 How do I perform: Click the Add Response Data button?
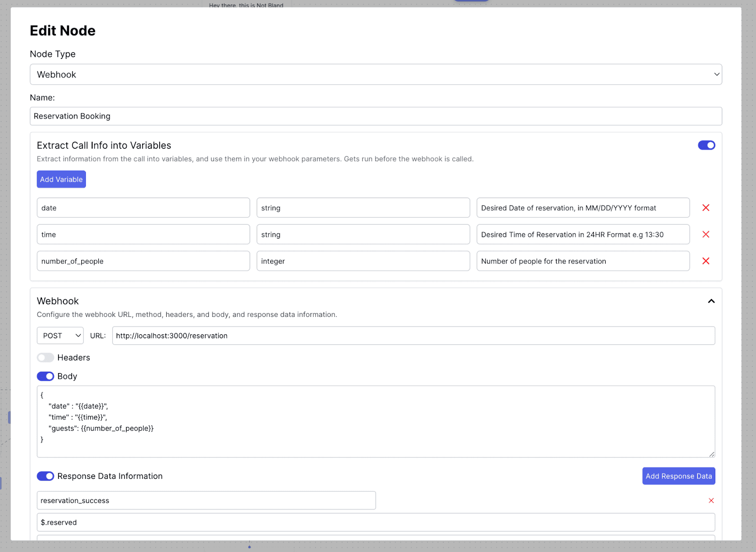coord(679,476)
